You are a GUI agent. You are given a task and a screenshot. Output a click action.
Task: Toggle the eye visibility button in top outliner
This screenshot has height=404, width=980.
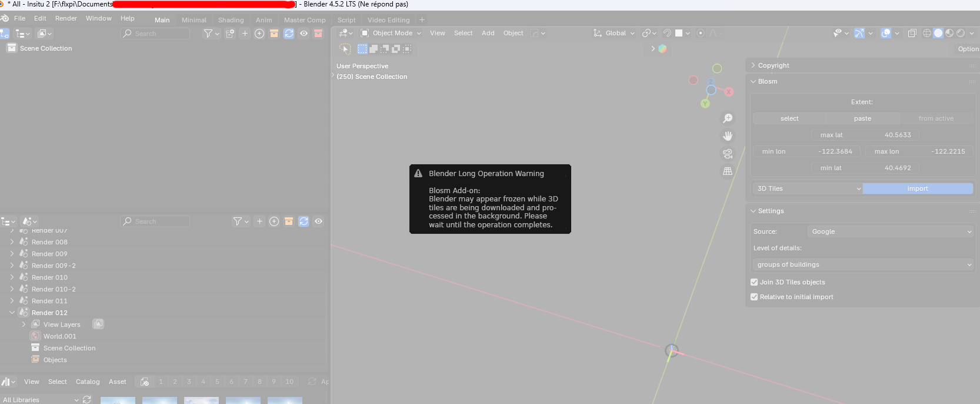pos(304,34)
